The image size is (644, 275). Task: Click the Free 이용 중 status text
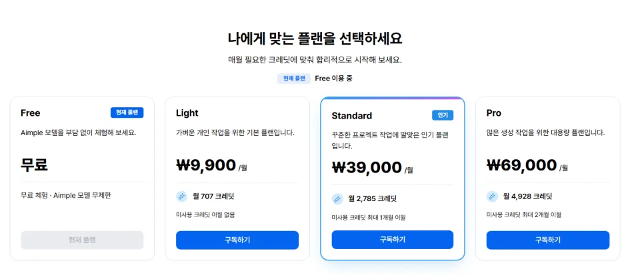[333, 79]
